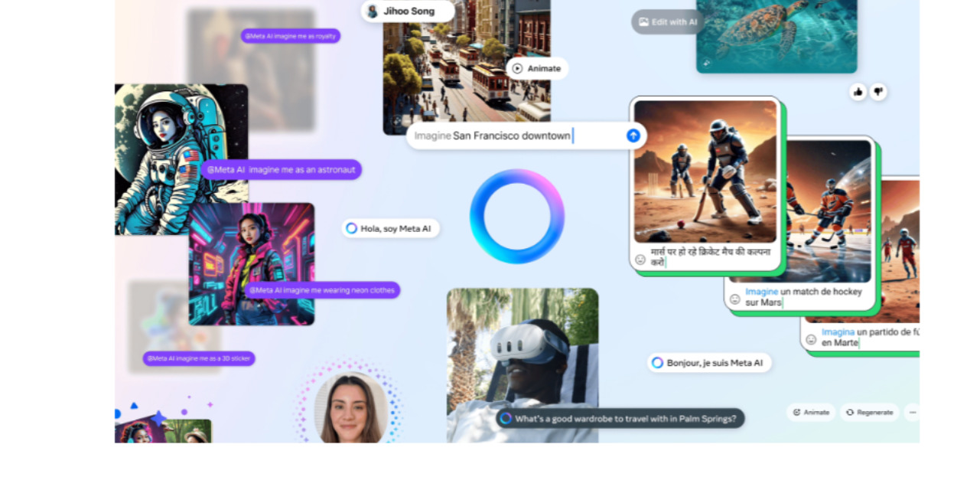Click 'Imagine un match de hockey sur Mars' text
Viewport: 980px width, 490px height.
pyautogui.click(x=803, y=297)
